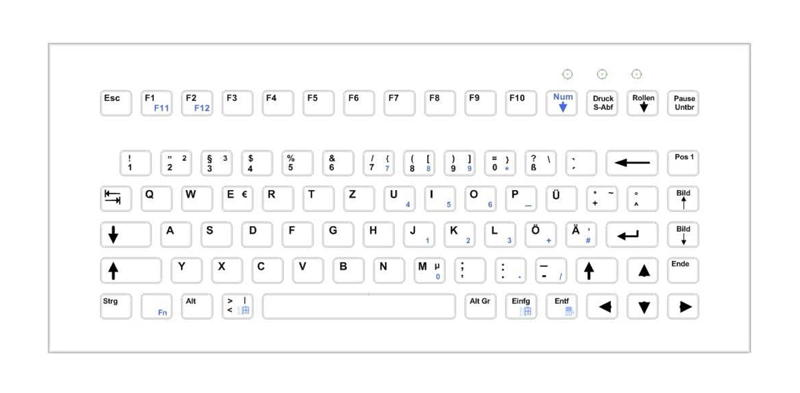Image resolution: width=800 pixels, height=393 pixels.
Task: Click the Esc key
Action: click(x=115, y=103)
